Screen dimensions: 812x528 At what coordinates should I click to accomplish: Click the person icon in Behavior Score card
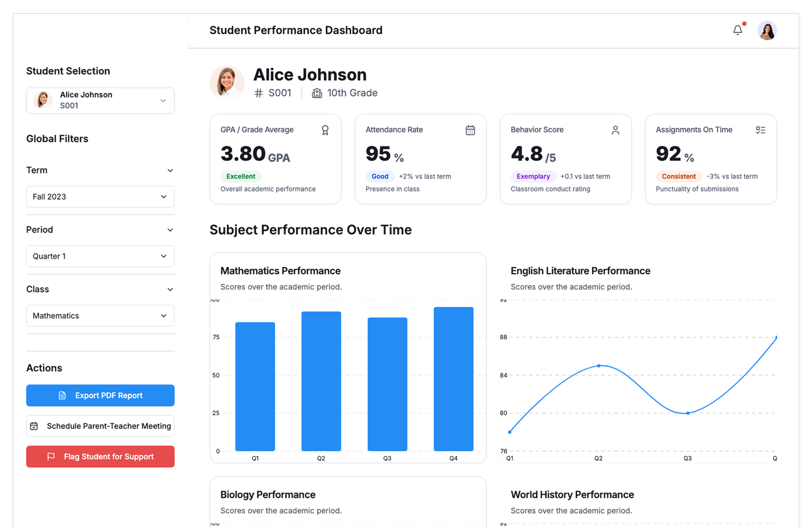[x=615, y=130]
